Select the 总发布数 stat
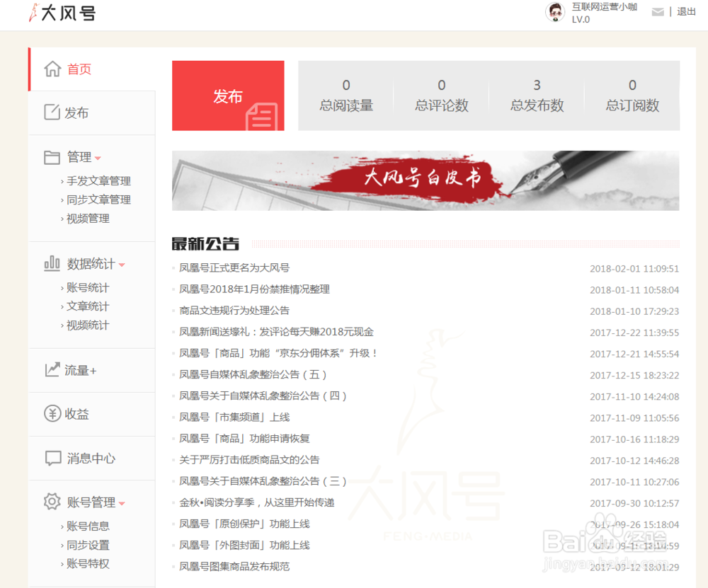This screenshot has width=708, height=588. (537, 96)
